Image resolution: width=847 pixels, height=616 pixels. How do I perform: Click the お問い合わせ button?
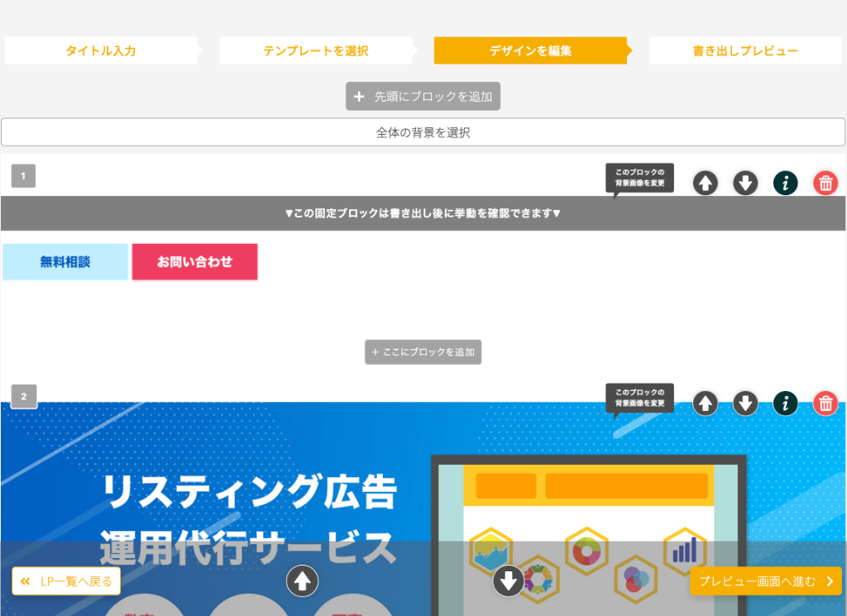(x=194, y=262)
